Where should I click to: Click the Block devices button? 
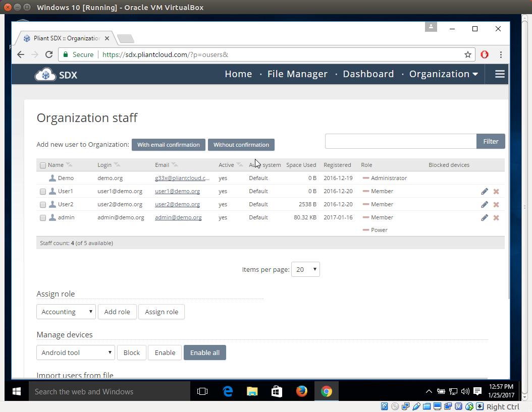[132, 352]
